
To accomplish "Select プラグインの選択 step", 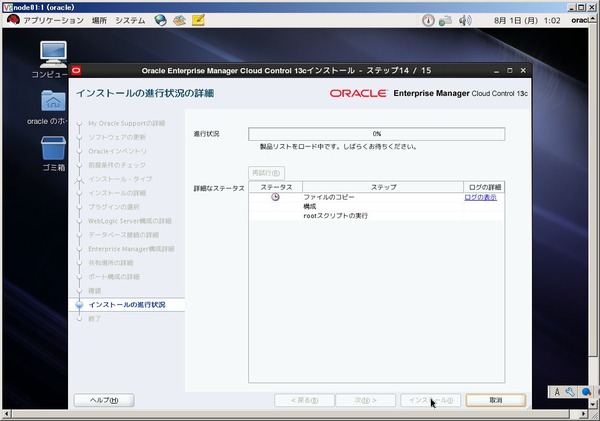I will (x=114, y=207).
